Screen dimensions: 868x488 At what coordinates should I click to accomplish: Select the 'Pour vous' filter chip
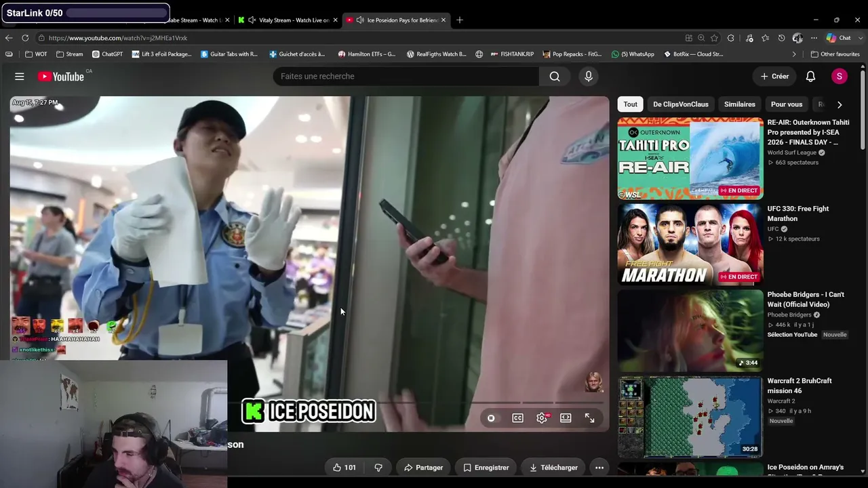[x=787, y=104]
